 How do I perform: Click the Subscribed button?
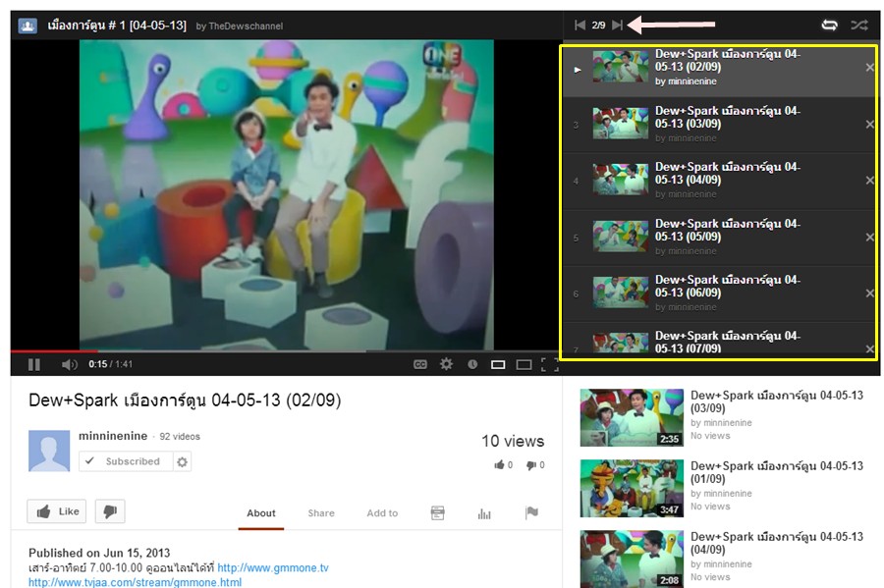click(x=126, y=461)
